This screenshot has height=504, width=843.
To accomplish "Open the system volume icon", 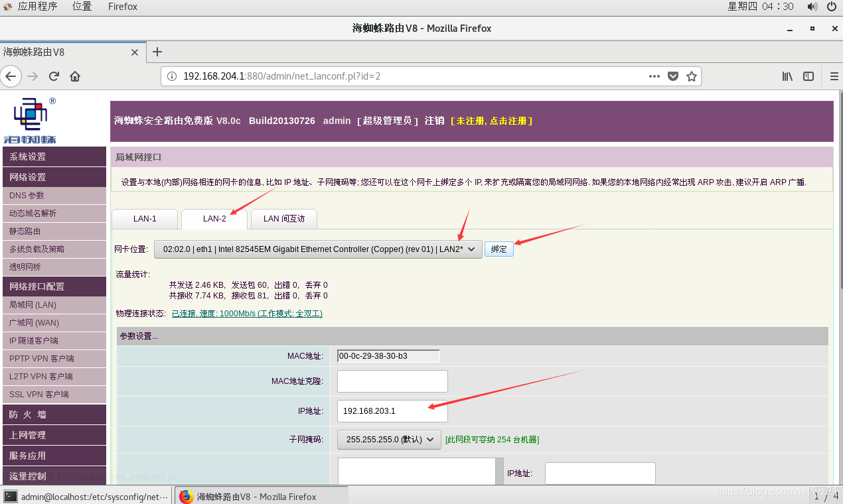I will 812,7.
